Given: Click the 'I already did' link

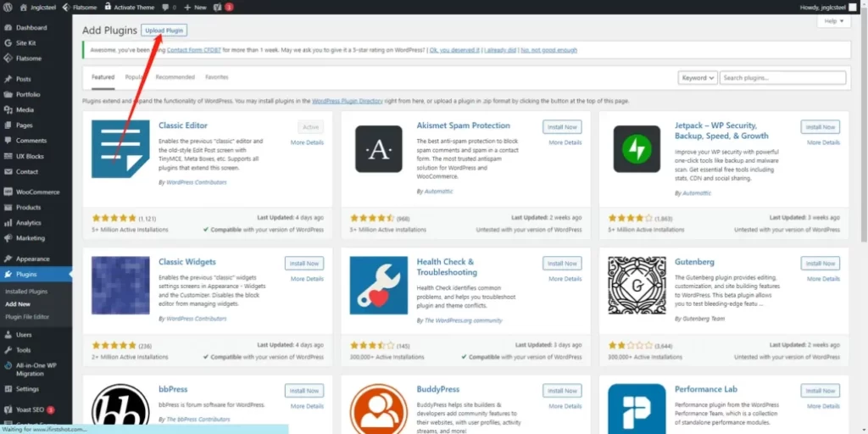Looking at the screenshot, I should click(500, 50).
